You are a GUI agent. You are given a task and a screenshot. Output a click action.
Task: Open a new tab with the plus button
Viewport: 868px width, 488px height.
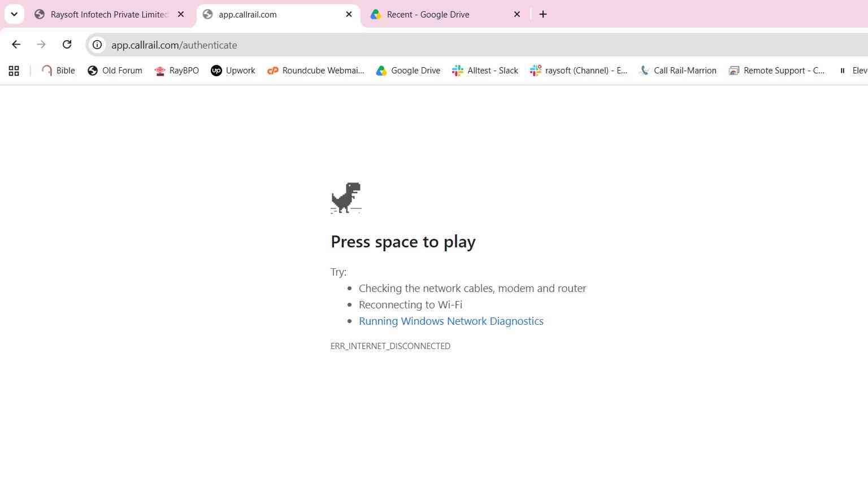pyautogui.click(x=543, y=15)
